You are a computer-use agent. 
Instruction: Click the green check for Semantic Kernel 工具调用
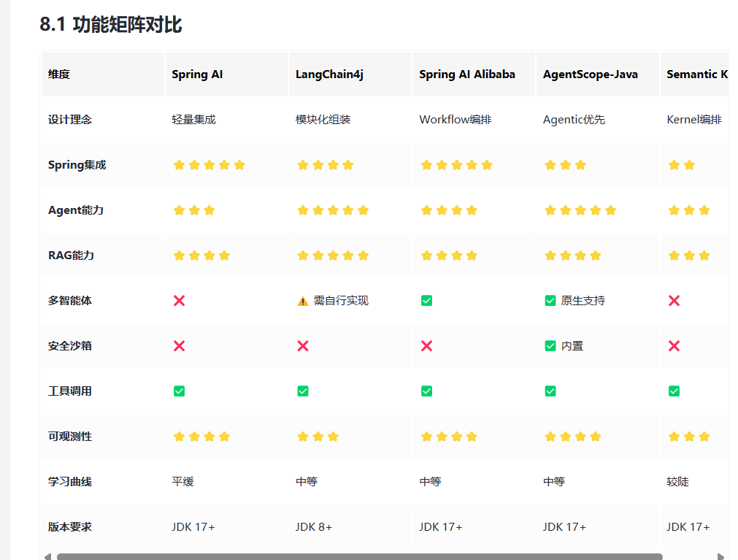(x=674, y=391)
